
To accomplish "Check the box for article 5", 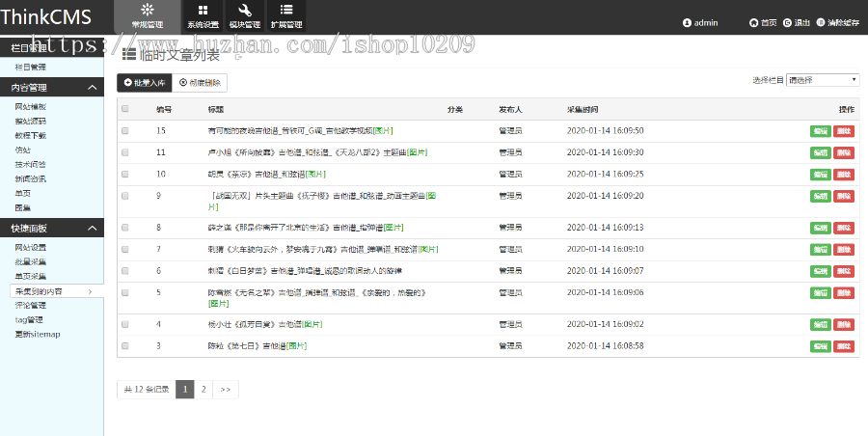I will click(x=125, y=292).
